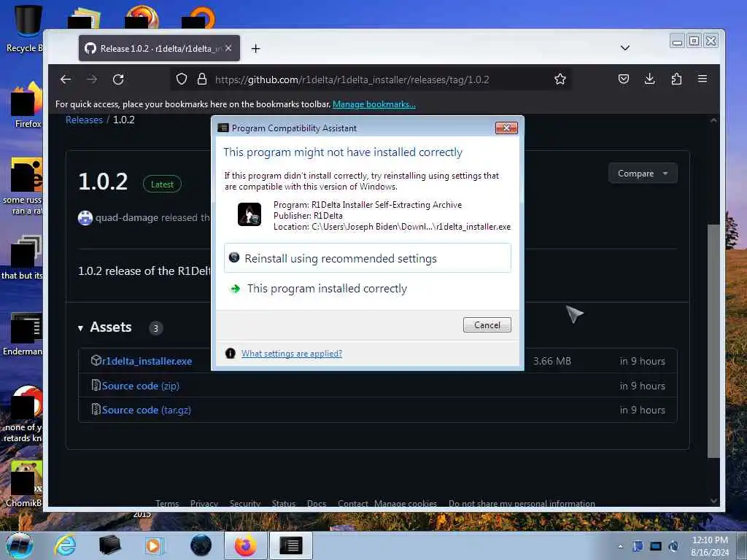Switch to Release 1.0.2 r1delta tab
The image size is (747, 560).
coord(159,48)
